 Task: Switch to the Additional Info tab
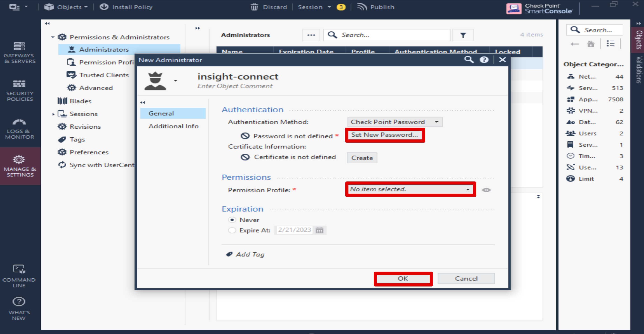tap(173, 126)
